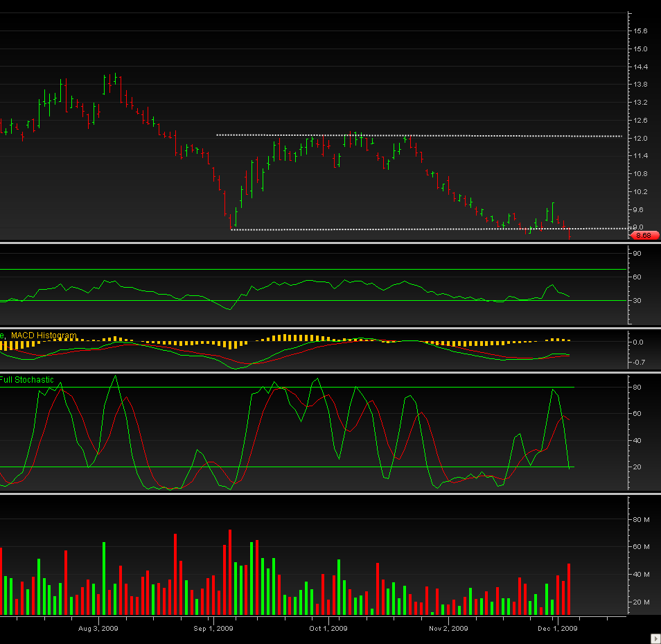Image resolution: width=661 pixels, height=644 pixels.
Task: Click the 0.0 label on MACD axis
Action: 638,342
